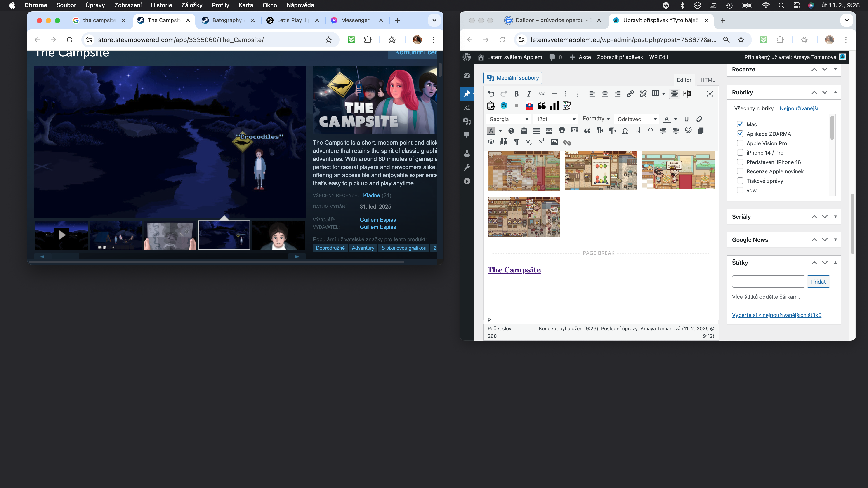The image size is (868, 488).
Task: Click the Bold formatting icon
Action: pos(516,94)
